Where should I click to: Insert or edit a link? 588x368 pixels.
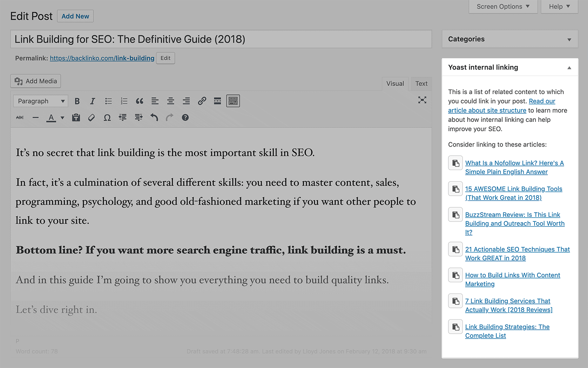coord(202,101)
